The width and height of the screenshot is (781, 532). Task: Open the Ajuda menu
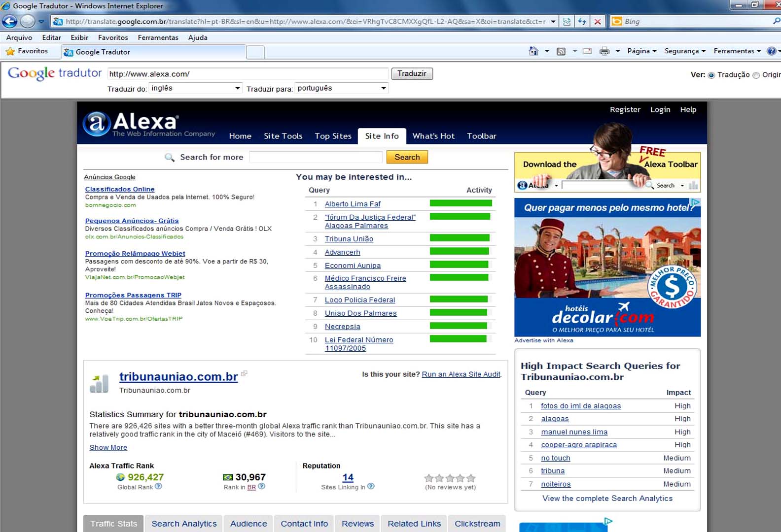198,37
